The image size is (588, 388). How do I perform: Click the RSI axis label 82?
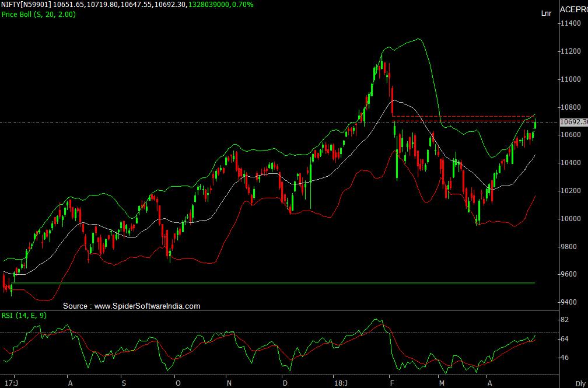(x=565, y=320)
